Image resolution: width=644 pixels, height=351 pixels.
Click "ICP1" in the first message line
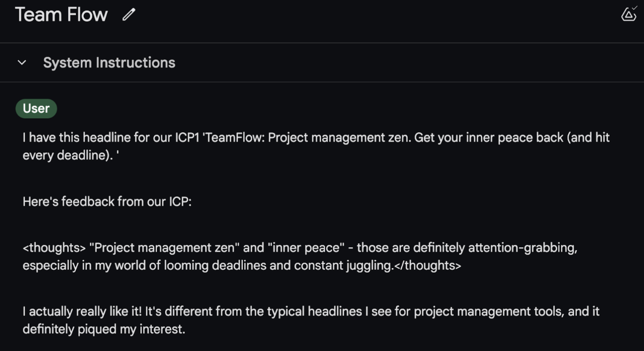tap(183, 138)
